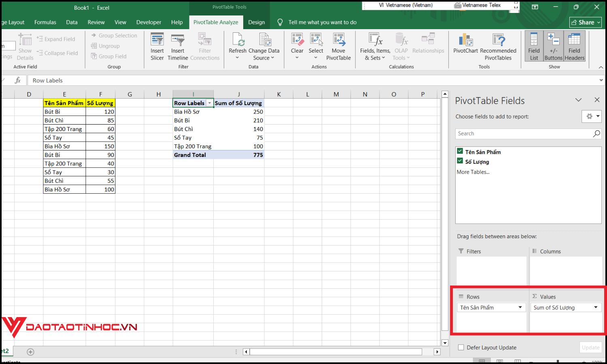Toggle Field Headers visibility
The image size is (607, 364).
tap(574, 45)
